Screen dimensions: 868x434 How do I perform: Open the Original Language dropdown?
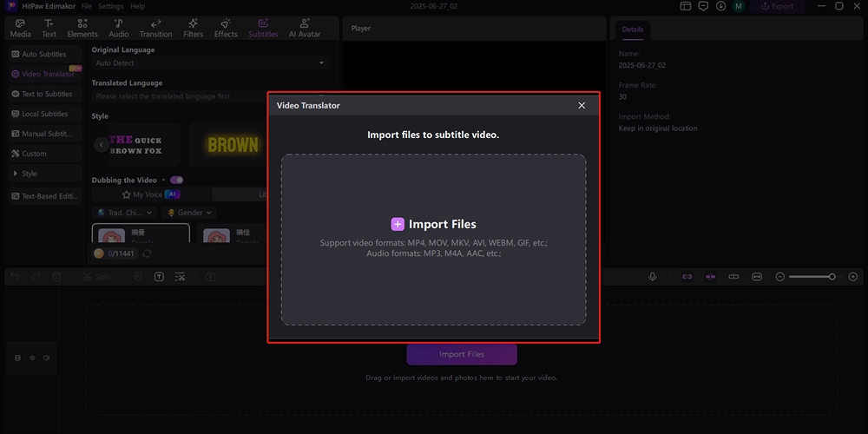[210, 63]
